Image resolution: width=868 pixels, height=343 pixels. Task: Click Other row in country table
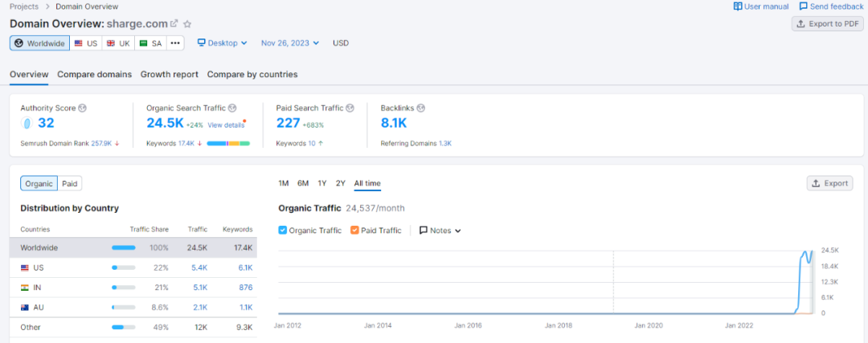pos(133,328)
